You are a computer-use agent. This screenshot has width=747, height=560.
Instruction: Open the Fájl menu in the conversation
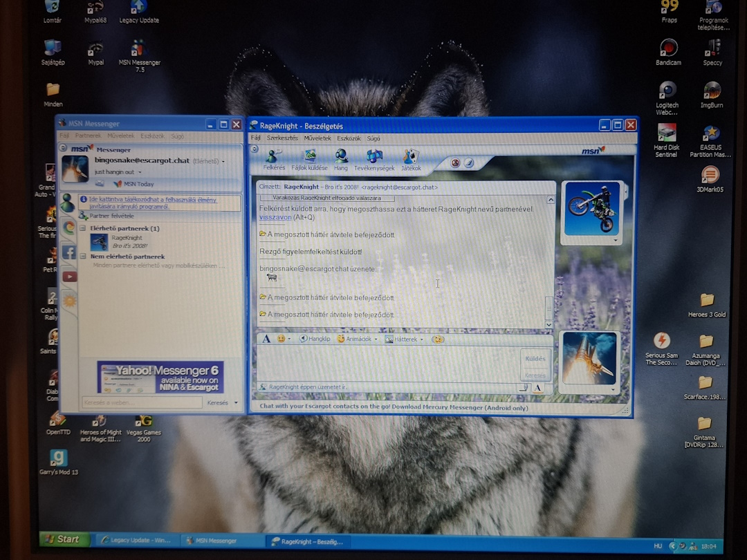pos(256,138)
